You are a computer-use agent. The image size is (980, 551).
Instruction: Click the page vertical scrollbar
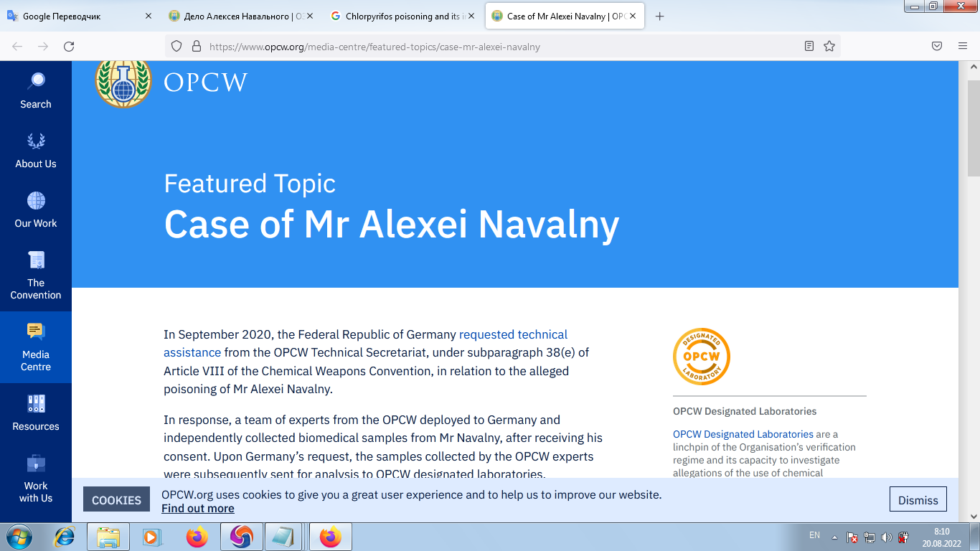click(974, 287)
